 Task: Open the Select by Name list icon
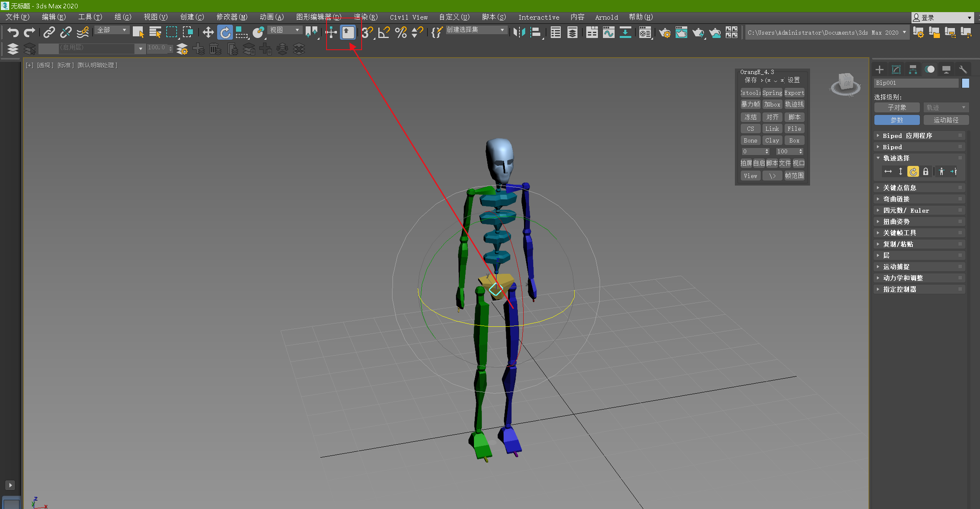pos(155,32)
